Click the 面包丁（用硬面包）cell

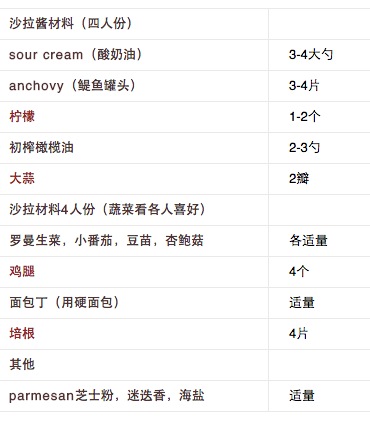134,303
